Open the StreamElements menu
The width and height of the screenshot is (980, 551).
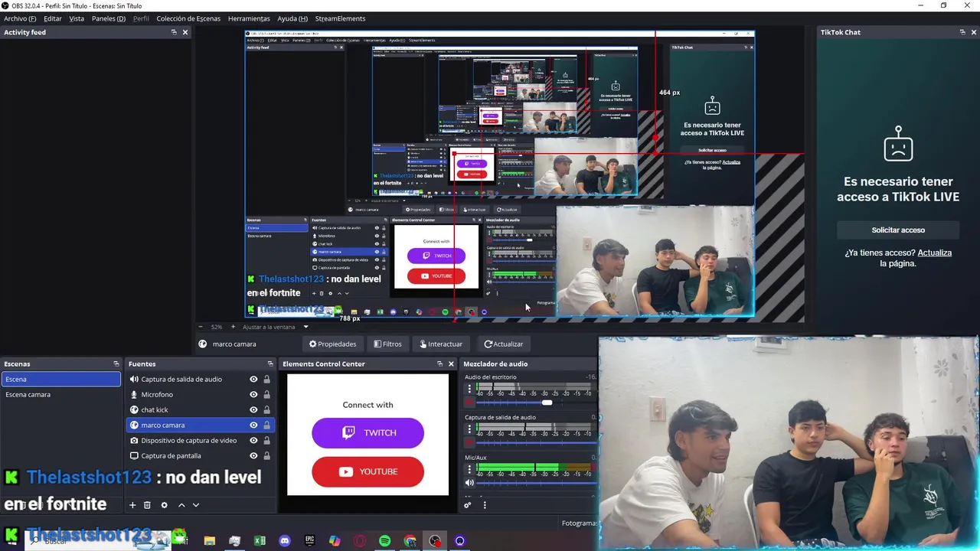[x=340, y=18]
